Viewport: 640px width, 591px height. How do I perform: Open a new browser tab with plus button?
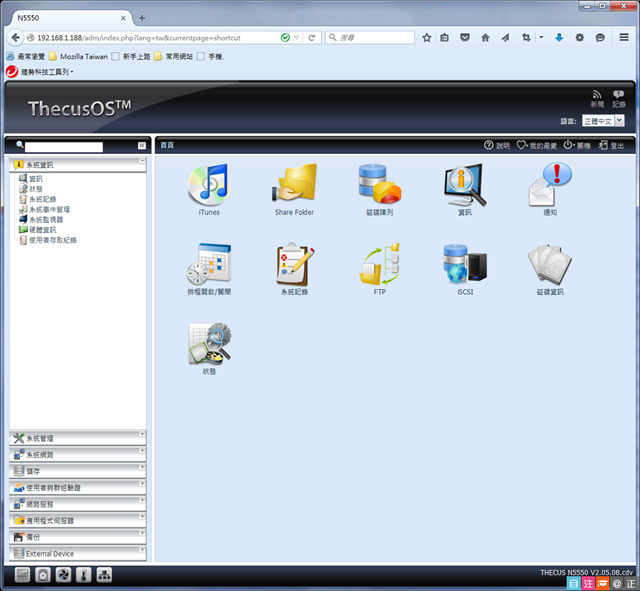click(x=142, y=18)
